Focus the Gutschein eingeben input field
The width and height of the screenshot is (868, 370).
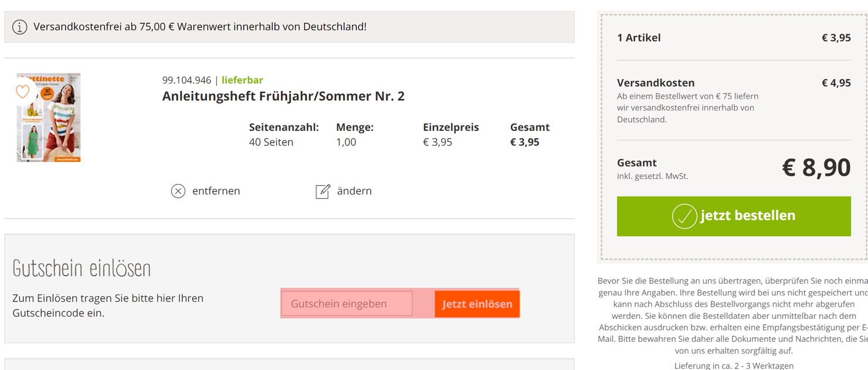click(x=347, y=304)
